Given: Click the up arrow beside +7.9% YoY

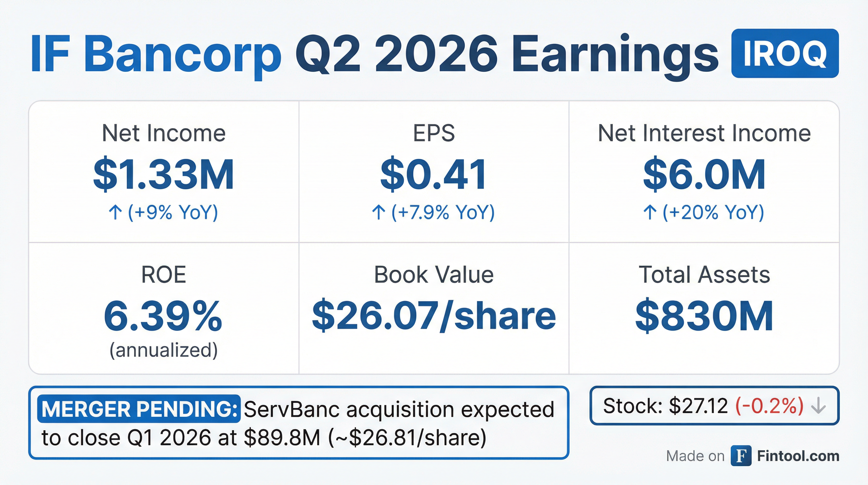Looking at the screenshot, I should [x=378, y=213].
